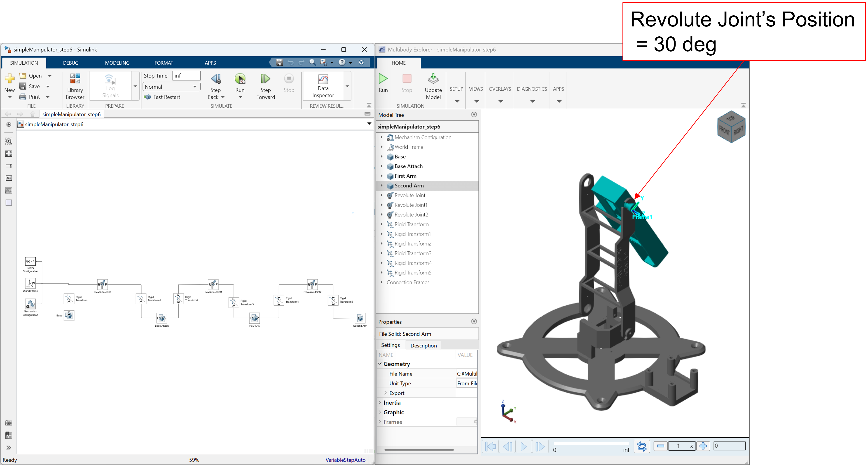
Task: Click the Stop Time input field
Action: point(186,76)
